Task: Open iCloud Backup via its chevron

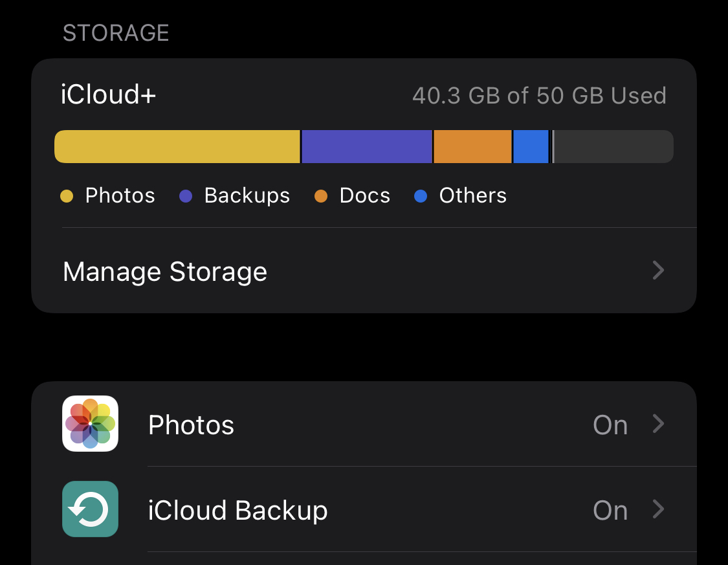Action: (658, 509)
